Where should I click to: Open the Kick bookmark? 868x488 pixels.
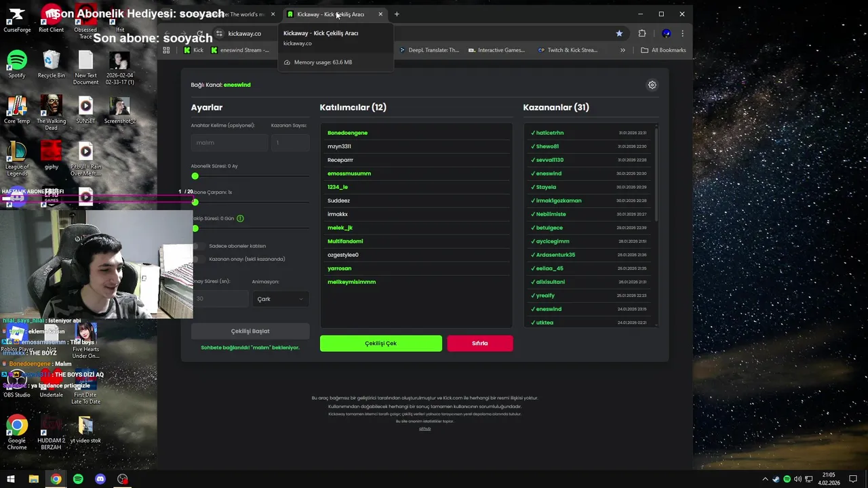coord(193,50)
